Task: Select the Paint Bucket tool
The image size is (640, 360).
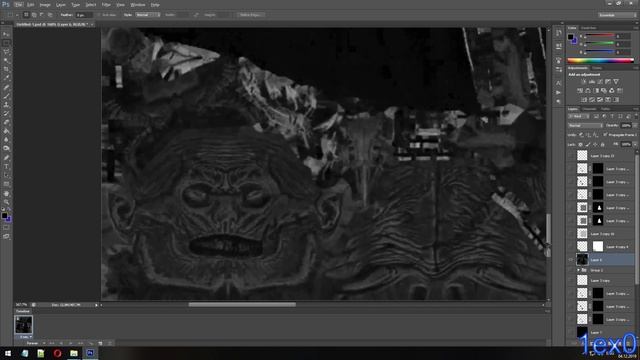Action: tap(6, 131)
